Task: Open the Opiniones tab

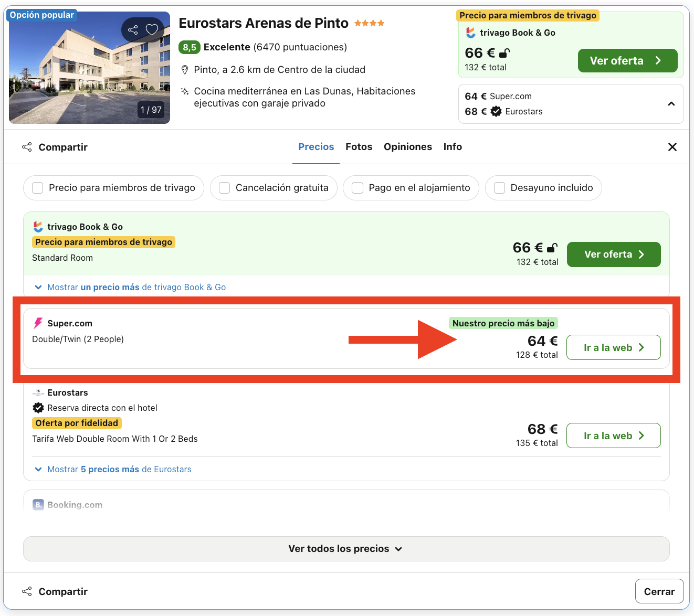Action: [x=408, y=147]
